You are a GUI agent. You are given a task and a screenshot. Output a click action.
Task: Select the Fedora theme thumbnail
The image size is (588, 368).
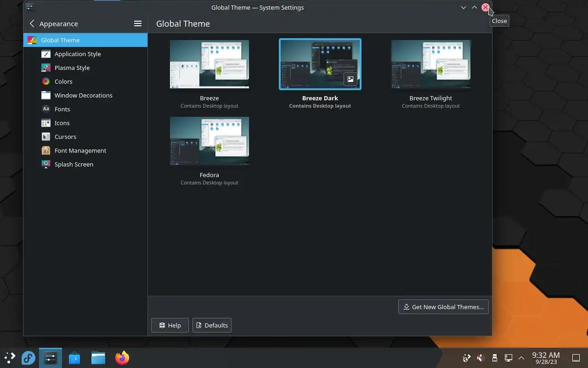209,141
